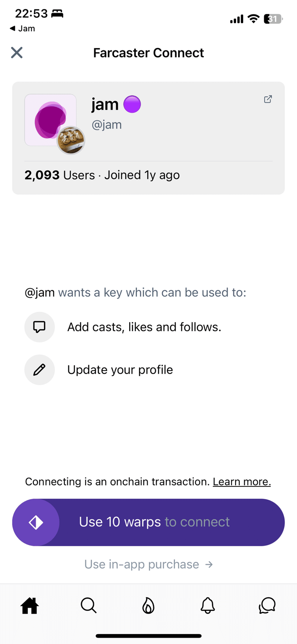This screenshot has width=297, height=644.
Task: Return to the Jam app
Action: pyautogui.click(x=22, y=29)
